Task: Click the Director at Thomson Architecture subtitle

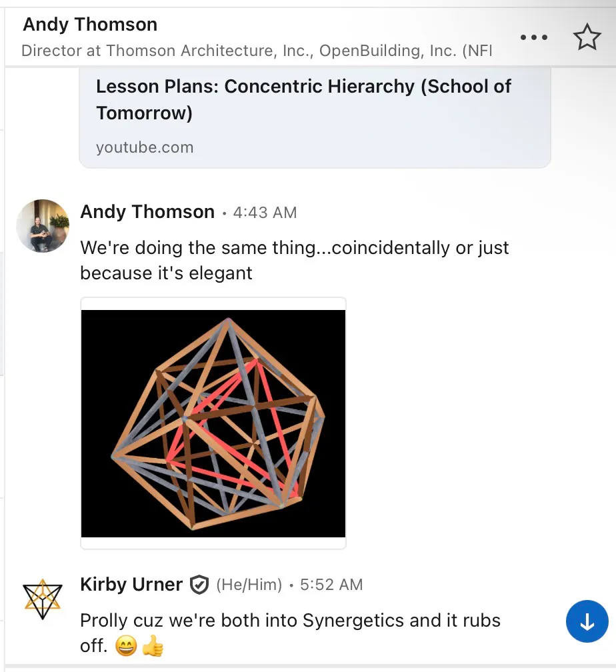Action: [257, 51]
